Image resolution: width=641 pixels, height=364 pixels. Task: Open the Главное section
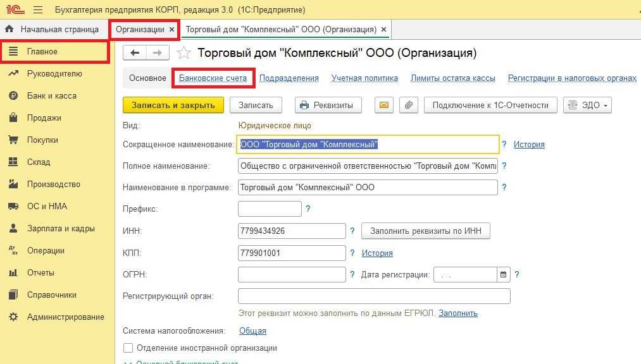[55, 51]
